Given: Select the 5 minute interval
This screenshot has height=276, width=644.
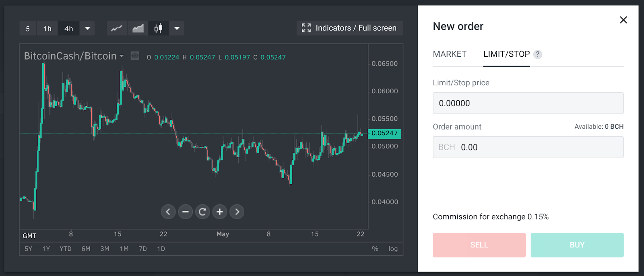Looking at the screenshot, I should click(28, 29).
